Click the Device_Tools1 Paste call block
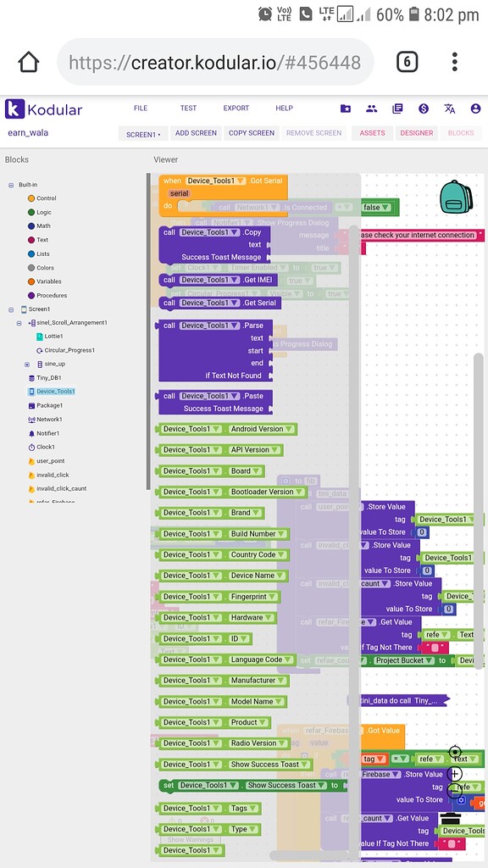This screenshot has height=868, width=488. point(214,403)
